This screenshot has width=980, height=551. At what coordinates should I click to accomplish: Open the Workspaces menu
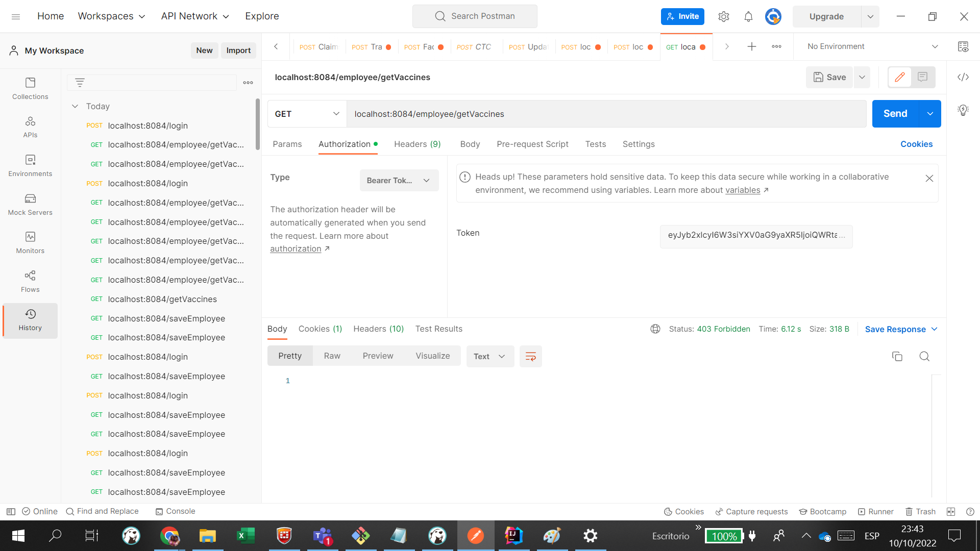111,16
